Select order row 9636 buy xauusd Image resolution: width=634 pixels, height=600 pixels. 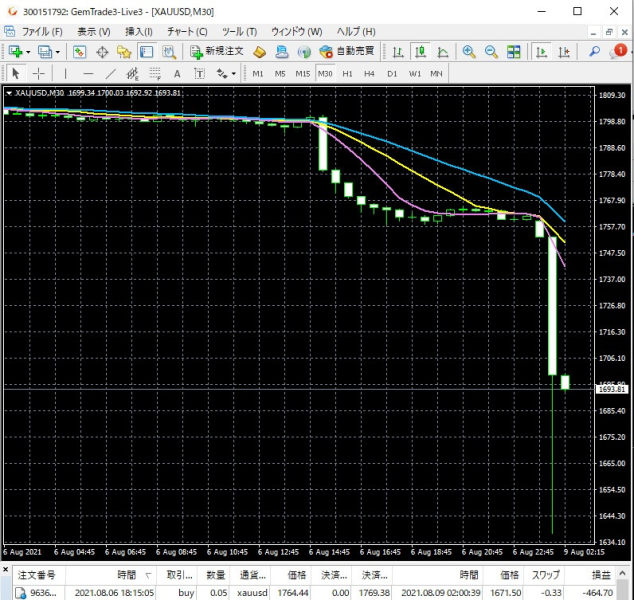pos(315,593)
